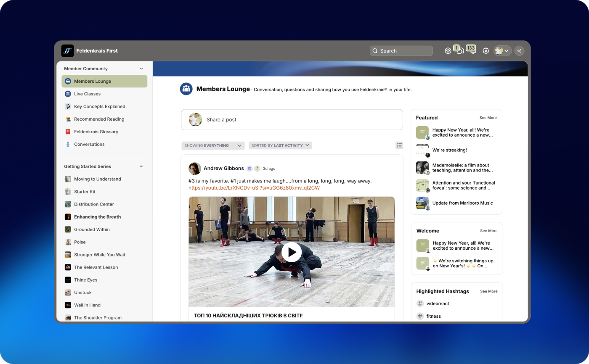Screen dimensions: 589x364
Task: Click the Feldenkrais First logo icon
Action: click(67, 51)
